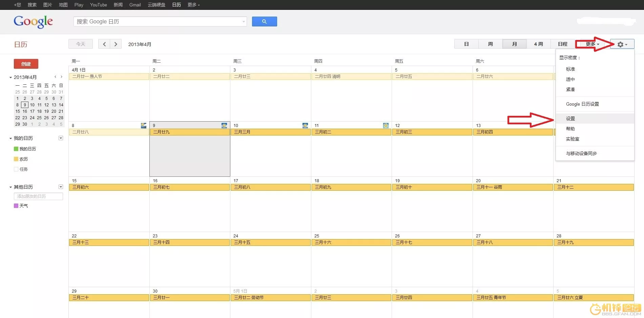
Task: Click the blue search magnifier button
Action: [264, 21]
